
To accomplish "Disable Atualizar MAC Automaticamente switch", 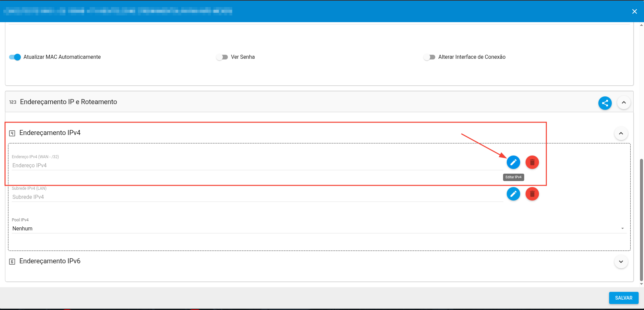I will click(15, 57).
